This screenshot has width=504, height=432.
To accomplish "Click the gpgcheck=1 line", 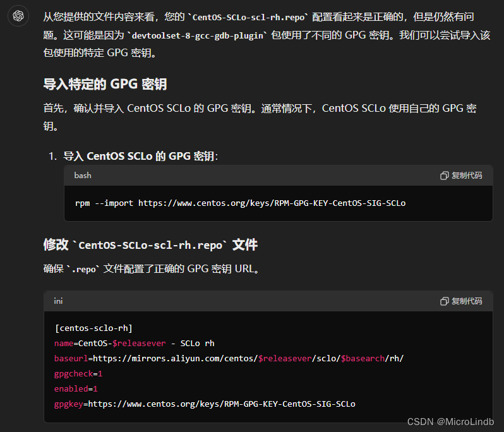I will [x=78, y=374].
